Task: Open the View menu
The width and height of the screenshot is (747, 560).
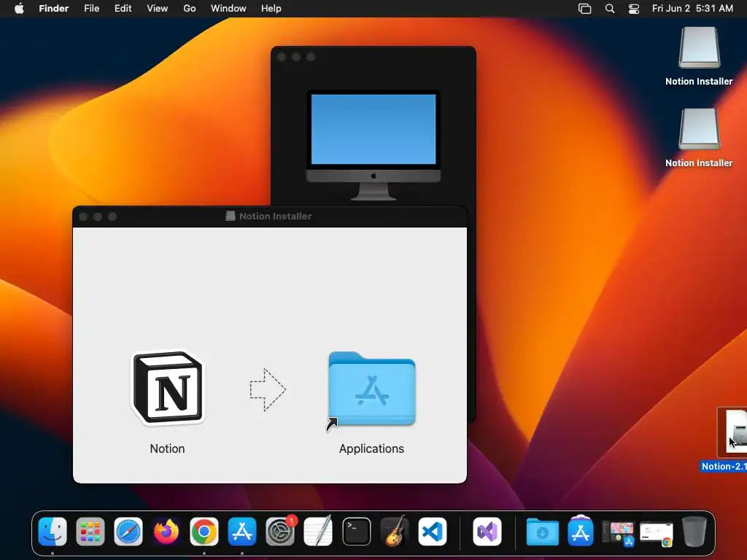Action: coord(158,9)
